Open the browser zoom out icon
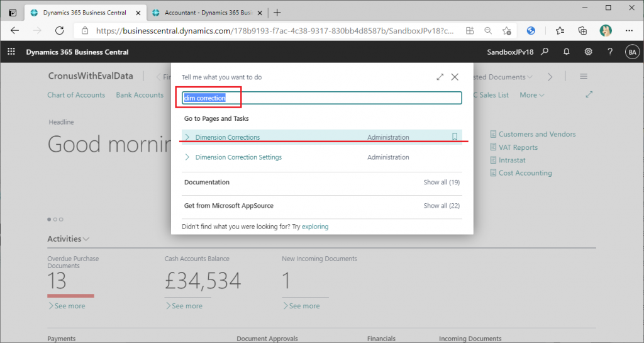The image size is (644, 343). pos(488,30)
